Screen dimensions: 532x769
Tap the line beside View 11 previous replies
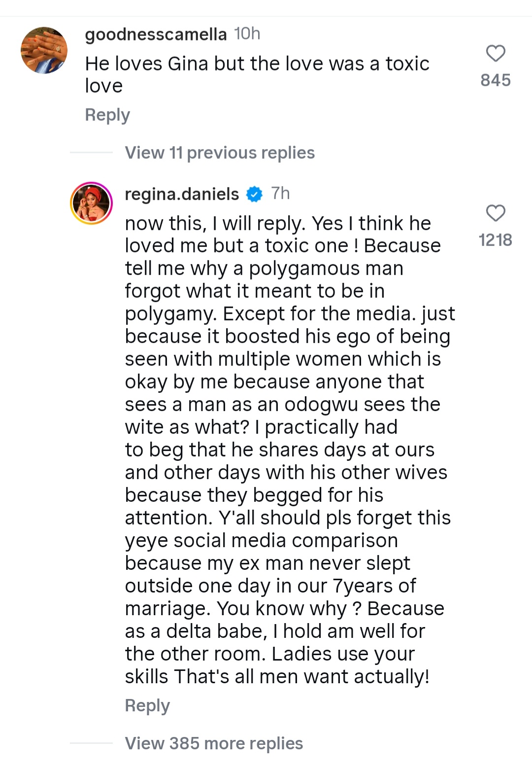click(x=92, y=153)
